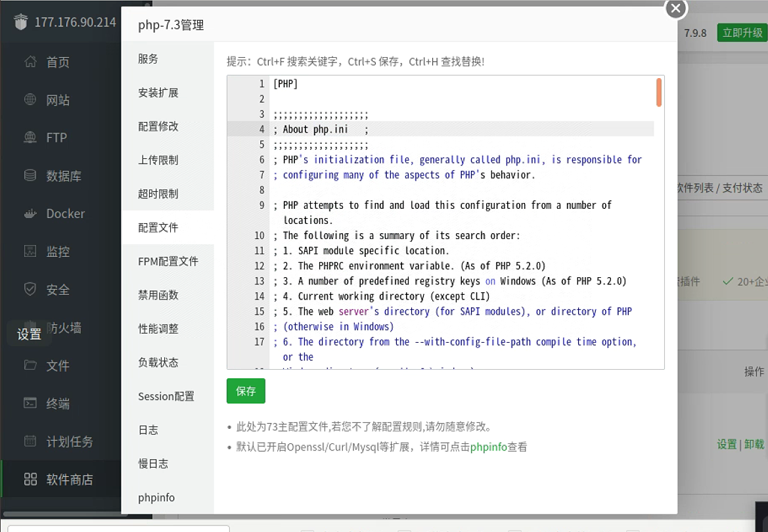Click the FTP globe icon in the sidebar
Viewport: 768px width, 532px height.
coord(30,138)
